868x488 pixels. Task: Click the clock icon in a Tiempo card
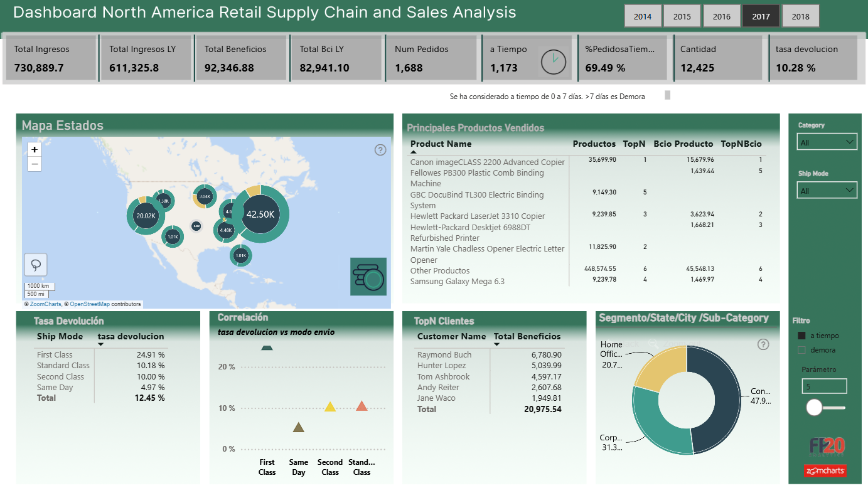[554, 61]
